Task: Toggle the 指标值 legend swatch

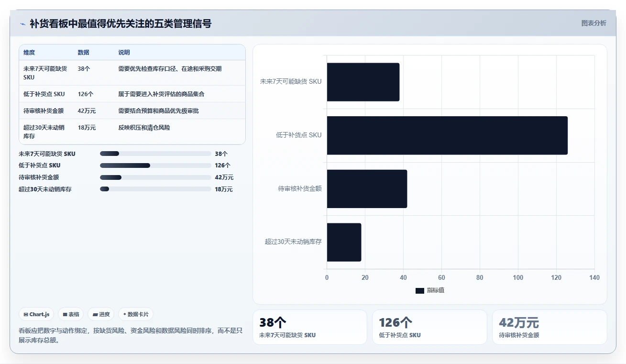Action: [x=419, y=291]
